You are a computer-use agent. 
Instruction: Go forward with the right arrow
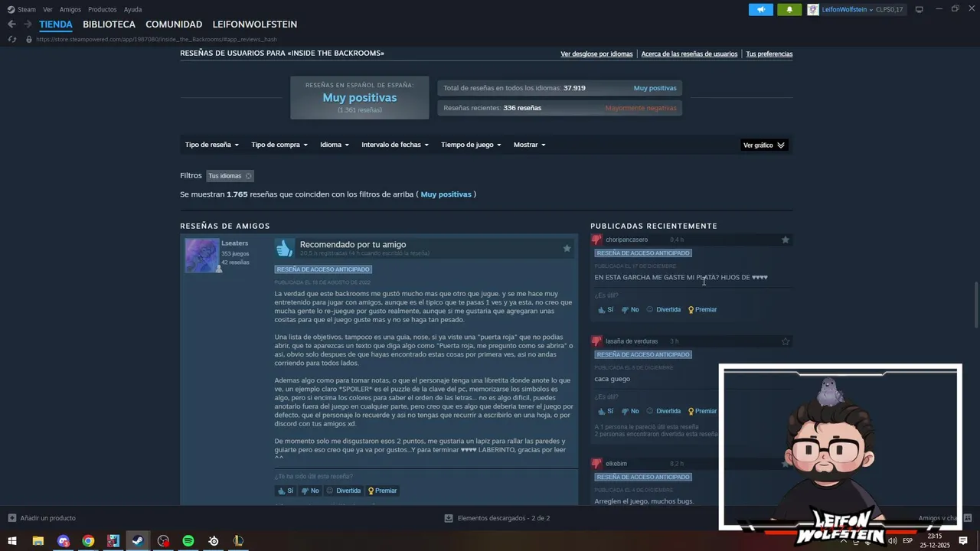[x=28, y=24]
